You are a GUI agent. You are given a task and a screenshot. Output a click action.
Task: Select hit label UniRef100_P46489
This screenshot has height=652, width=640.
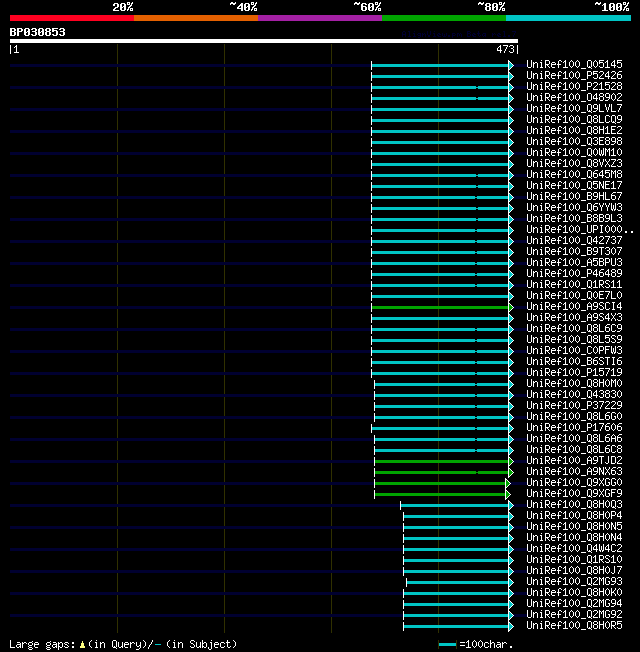click(574, 274)
